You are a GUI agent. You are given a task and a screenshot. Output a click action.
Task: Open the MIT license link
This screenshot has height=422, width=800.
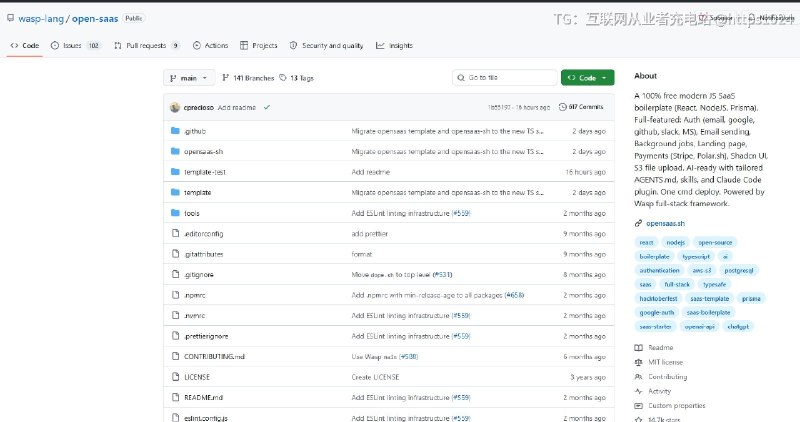click(659, 362)
